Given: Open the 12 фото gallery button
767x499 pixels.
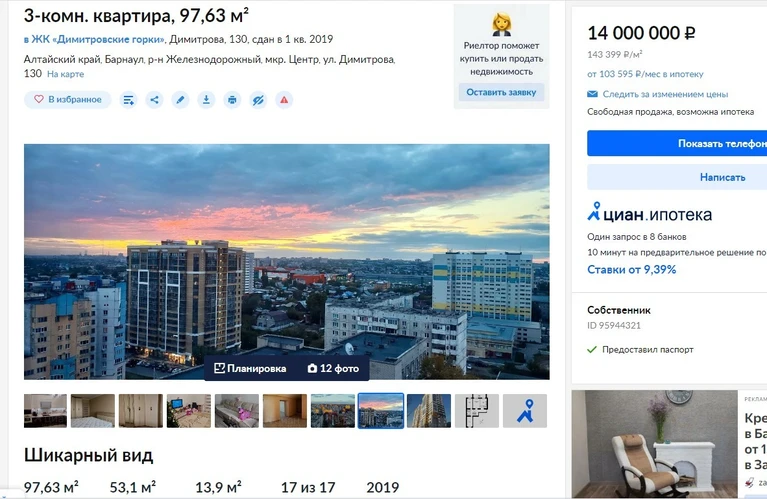Looking at the screenshot, I should [x=333, y=368].
